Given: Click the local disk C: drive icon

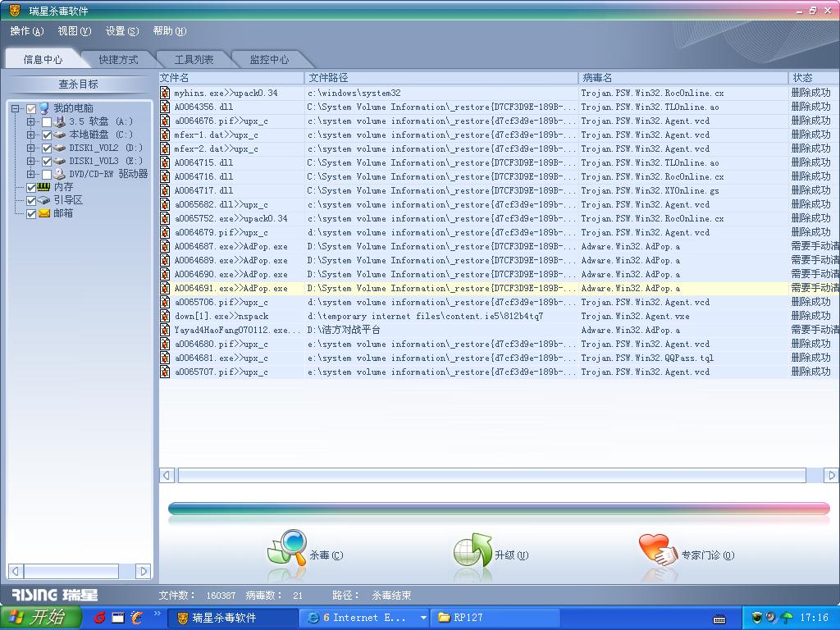Looking at the screenshot, I should coord(59,135).
